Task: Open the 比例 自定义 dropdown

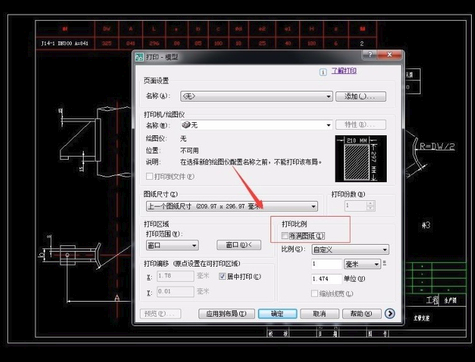Action: click(350, 249)
